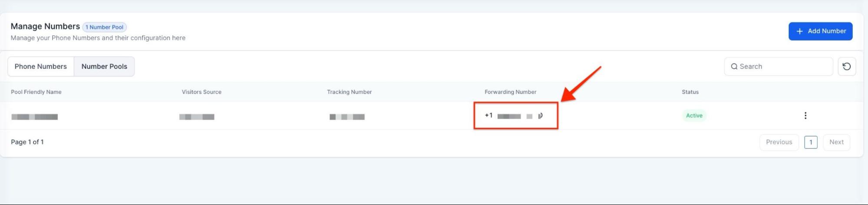Screen dimensions: 868x205
Task: Click the Manage Numbers heading
Action: 45,26
